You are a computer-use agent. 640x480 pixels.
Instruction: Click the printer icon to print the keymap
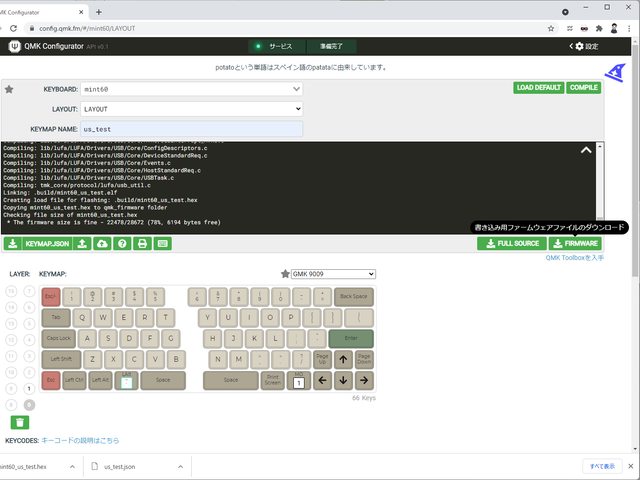click(x=142, y=243)
